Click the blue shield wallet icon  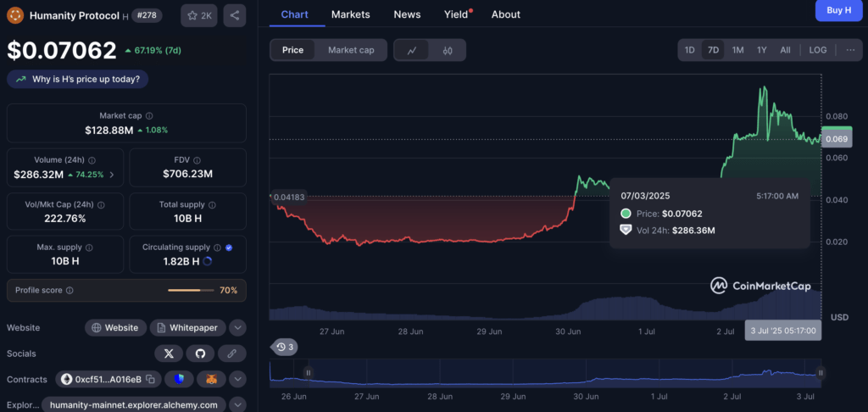tap(179, 379)
